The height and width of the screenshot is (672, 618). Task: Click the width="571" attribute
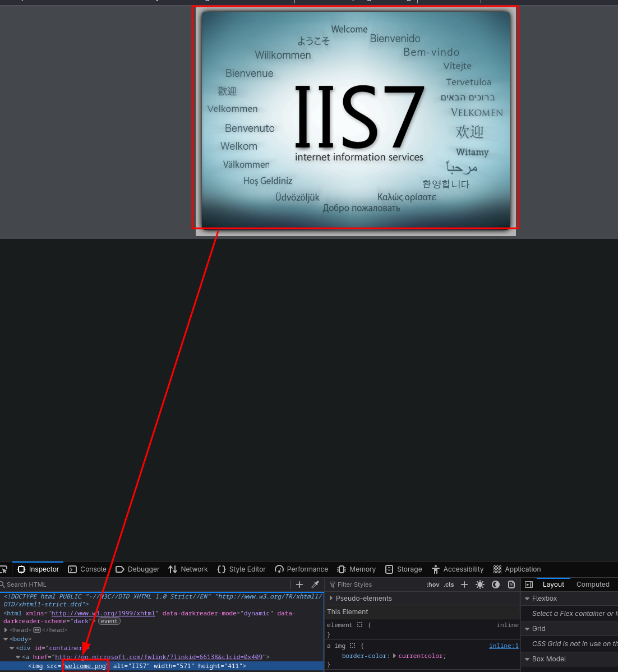point(174,666)
